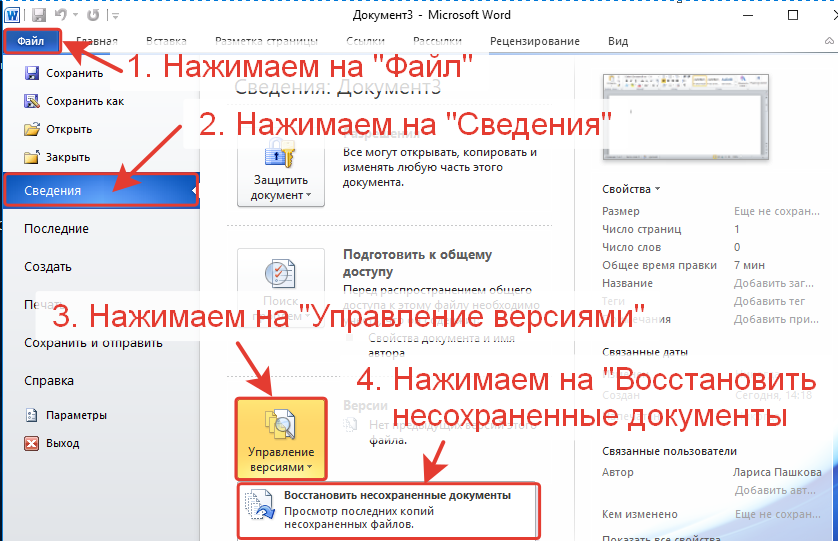
Task: Maximize the Word window
Action: [793, 15]
